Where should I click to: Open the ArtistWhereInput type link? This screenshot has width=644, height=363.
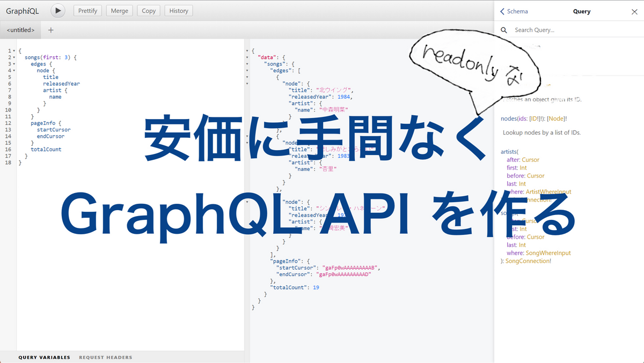[548, 191]
